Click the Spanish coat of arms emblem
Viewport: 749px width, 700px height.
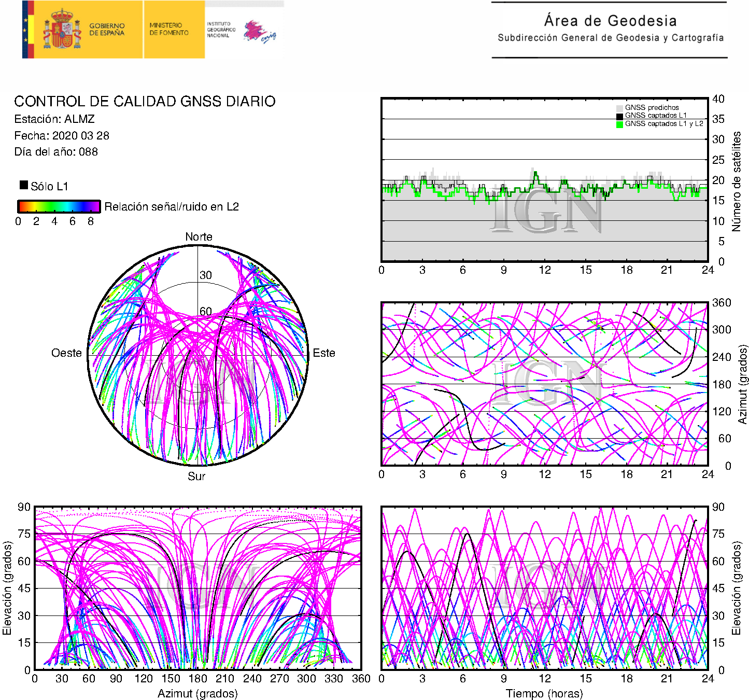click(x=62, y=30)
